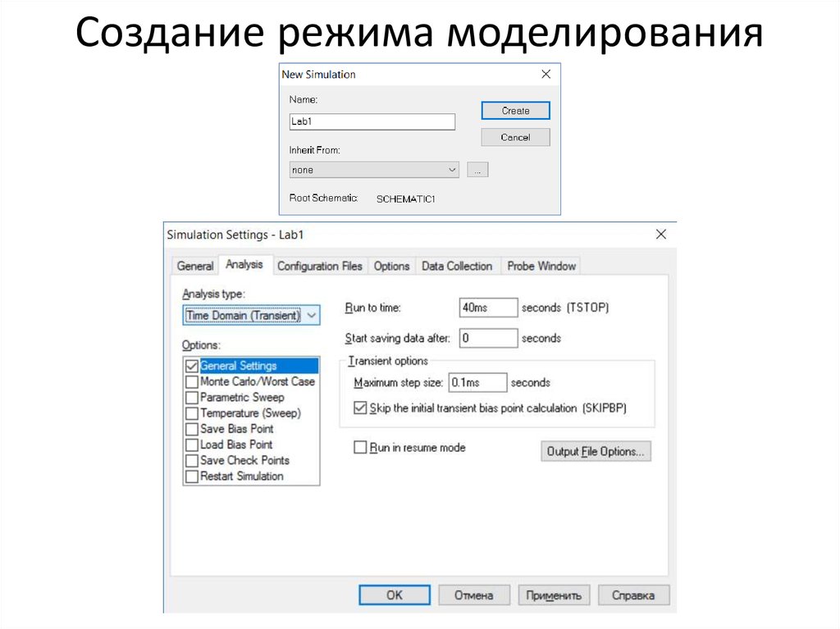
Task: Switch to the Probe Window tab
Action: point(541,266)
